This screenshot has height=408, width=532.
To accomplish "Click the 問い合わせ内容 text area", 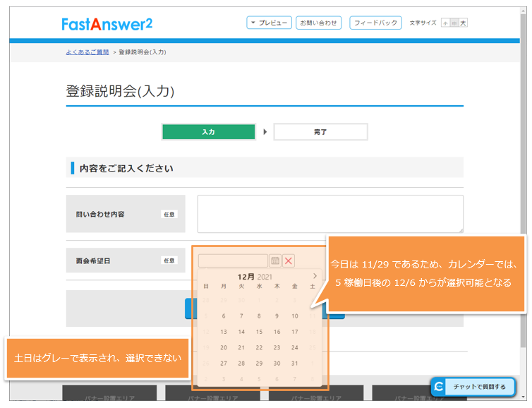I will [330, 214].
